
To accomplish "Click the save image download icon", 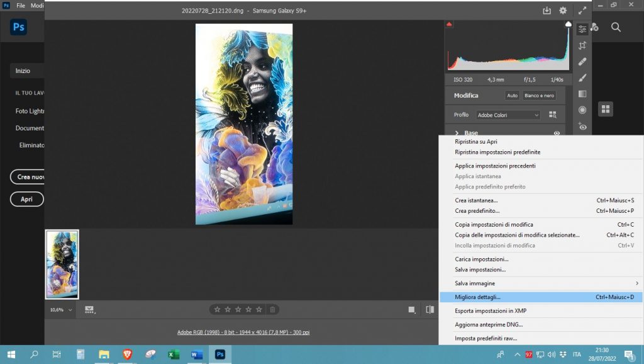I will (547, 11).
